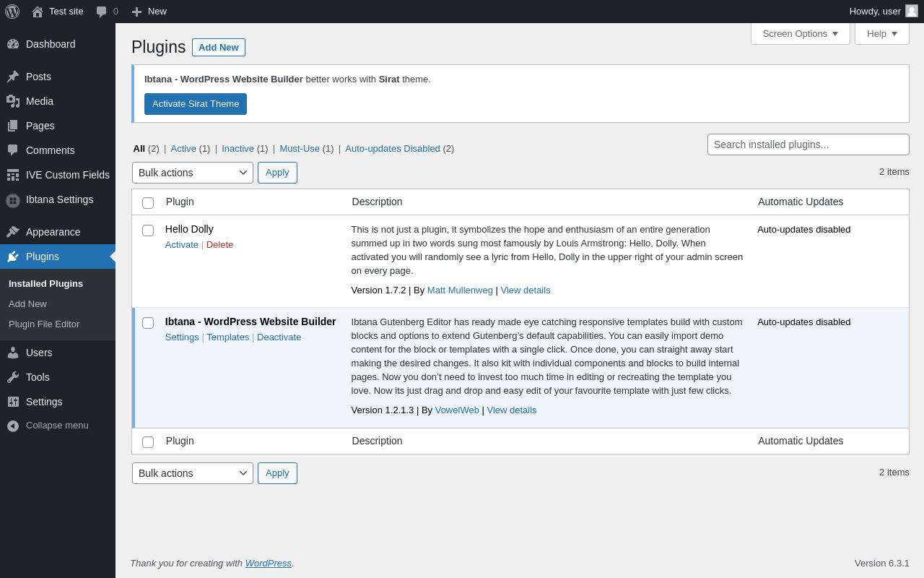The image size is (924, 578).
Task: Click the Collapse menu arrow icon
Action: pos(13,426)
